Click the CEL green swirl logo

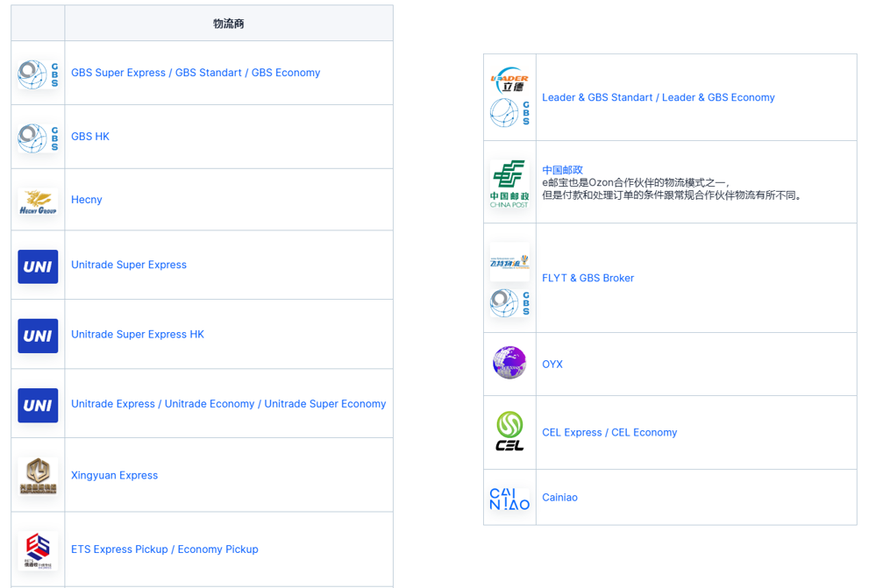coord(509,431)
